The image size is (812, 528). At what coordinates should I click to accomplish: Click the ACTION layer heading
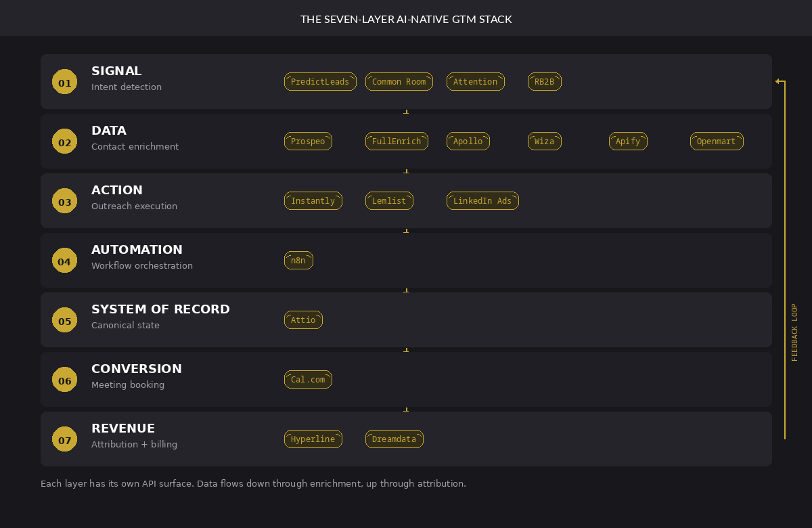(x=117, y=190)
